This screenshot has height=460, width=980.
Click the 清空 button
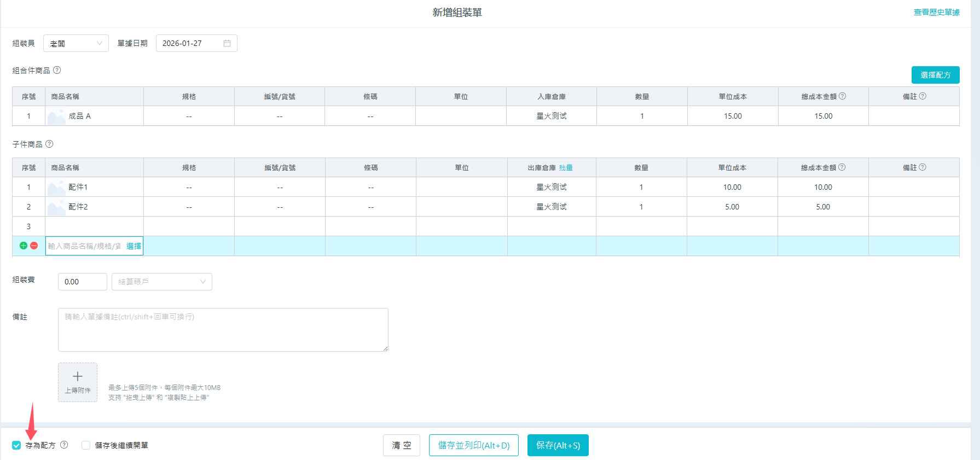click(401, 445)
